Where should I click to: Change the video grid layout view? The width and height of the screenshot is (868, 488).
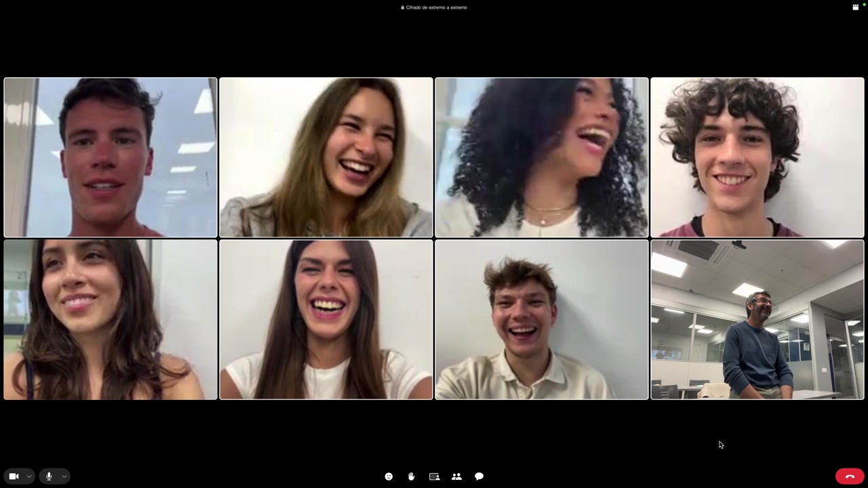tap(855, 7)
